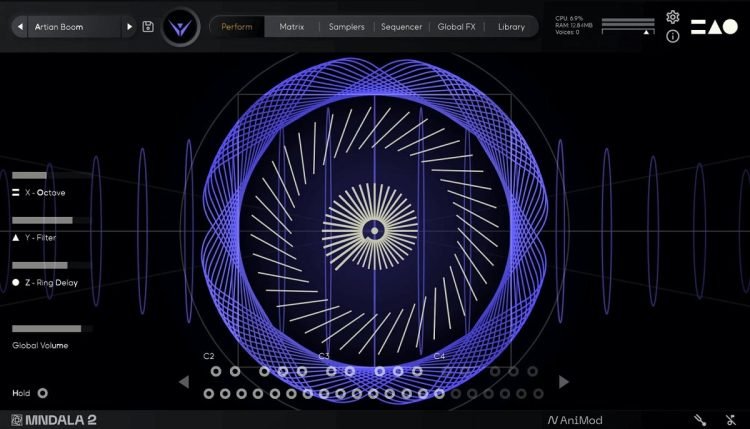Toggle the bottom-row key circle below C4
This screenshot has width=750, height=429.
pyautogui.click(x=439, y=393)
